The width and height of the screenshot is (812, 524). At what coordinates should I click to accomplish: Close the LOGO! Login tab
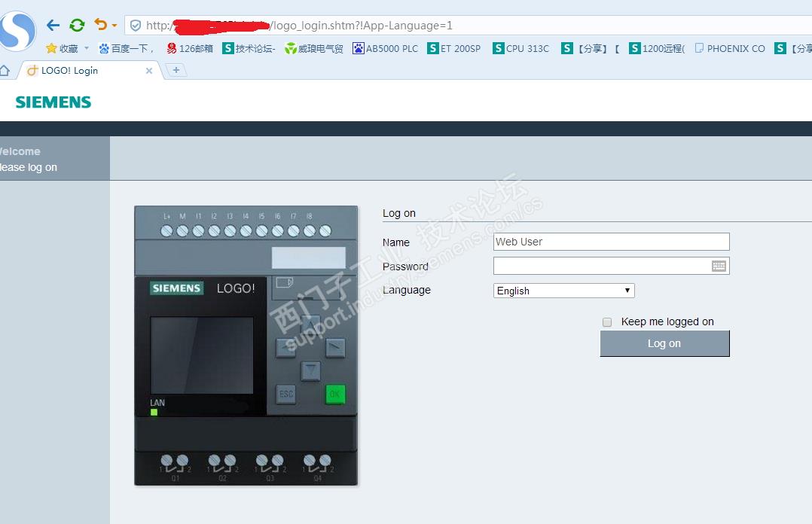[x=149, y=71]
